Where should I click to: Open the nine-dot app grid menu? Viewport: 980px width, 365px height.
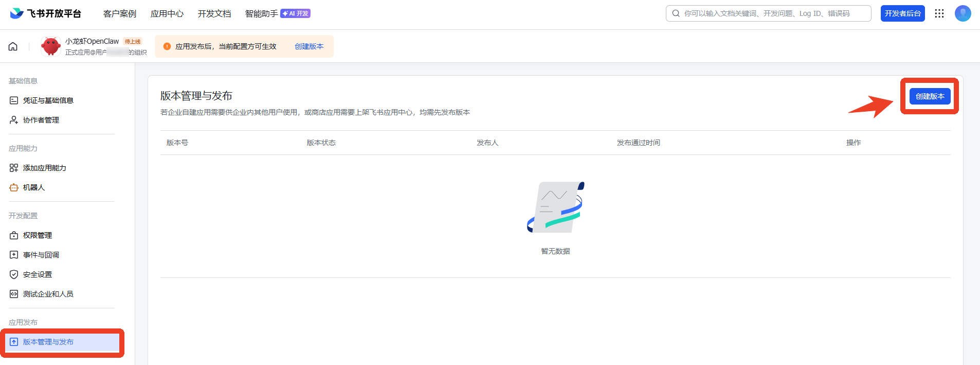[x=939, y=13]
